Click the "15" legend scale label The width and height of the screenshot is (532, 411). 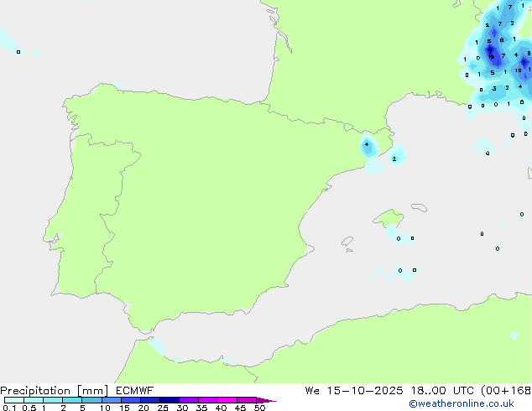(124, 408)
